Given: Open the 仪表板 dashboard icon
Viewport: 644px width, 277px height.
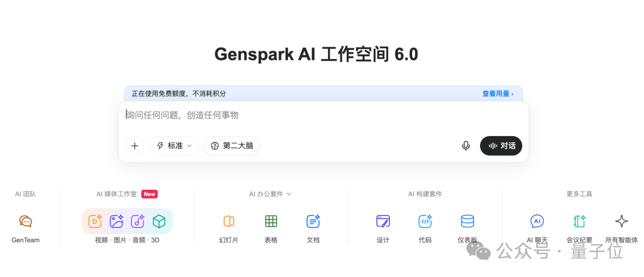Looking at the screenshot, I should click(467, 221).
